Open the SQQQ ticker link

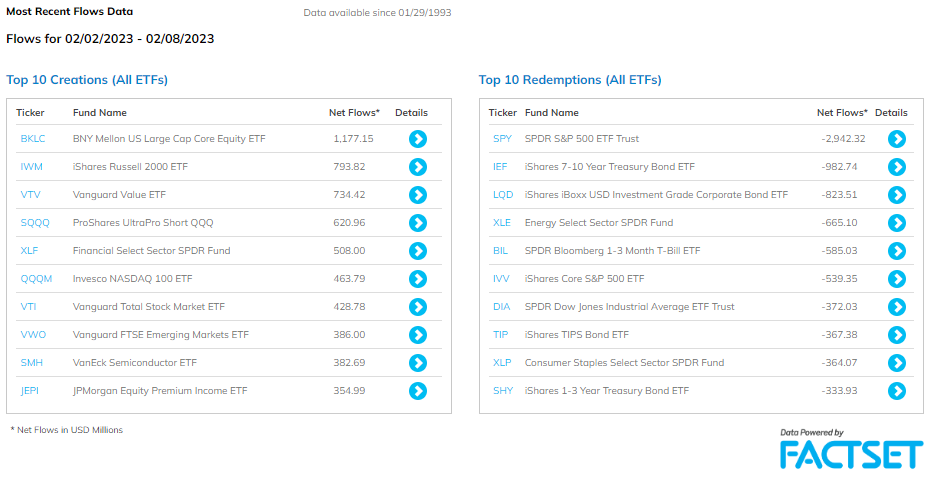(x=35, y=223)
